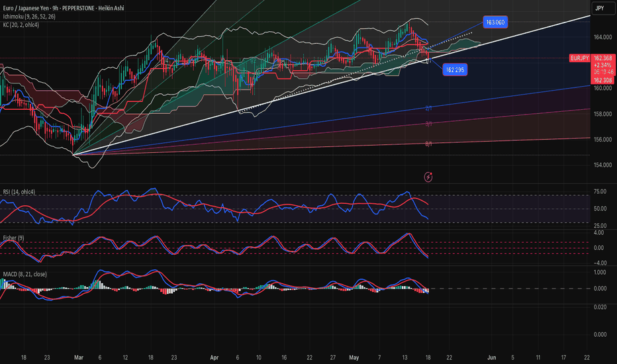Screen dimensions: 617x364
Task: Click the 3/1 Gann fan label
Action: tap(428, 124)
